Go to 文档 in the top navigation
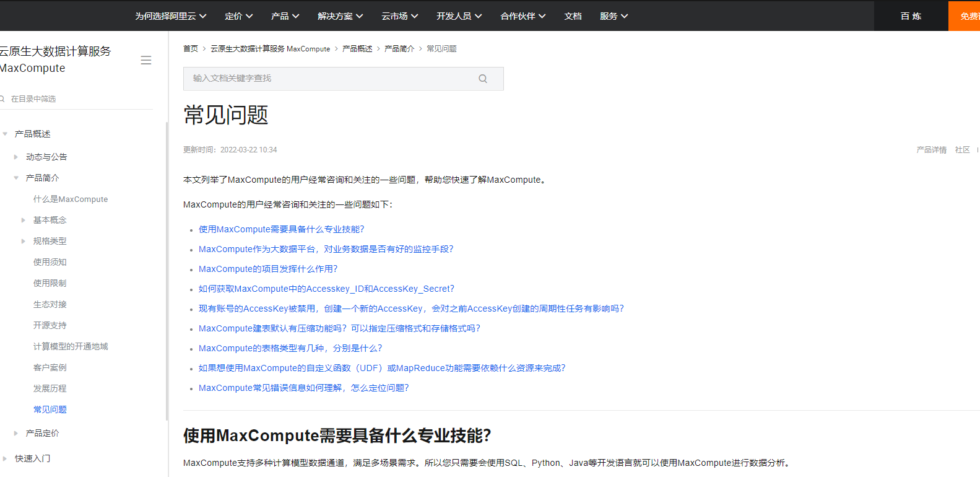Viewport: 980px width, 477px height. 573,16
